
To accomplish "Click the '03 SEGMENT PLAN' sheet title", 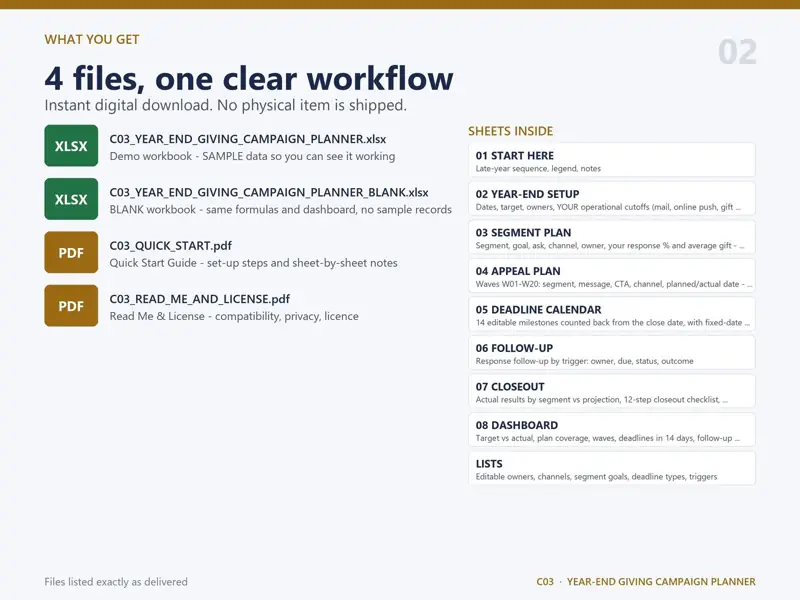I will [x=523, y=233].
